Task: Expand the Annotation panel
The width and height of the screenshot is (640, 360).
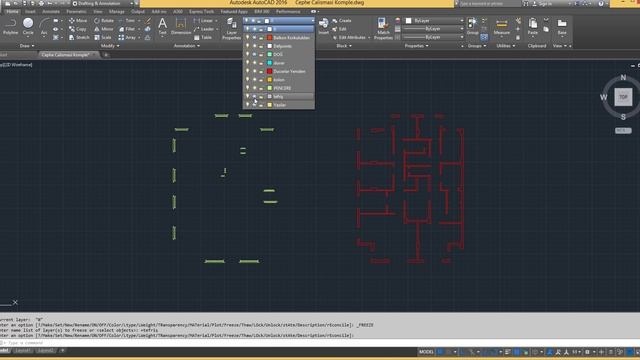Action: tap(187, 46)
